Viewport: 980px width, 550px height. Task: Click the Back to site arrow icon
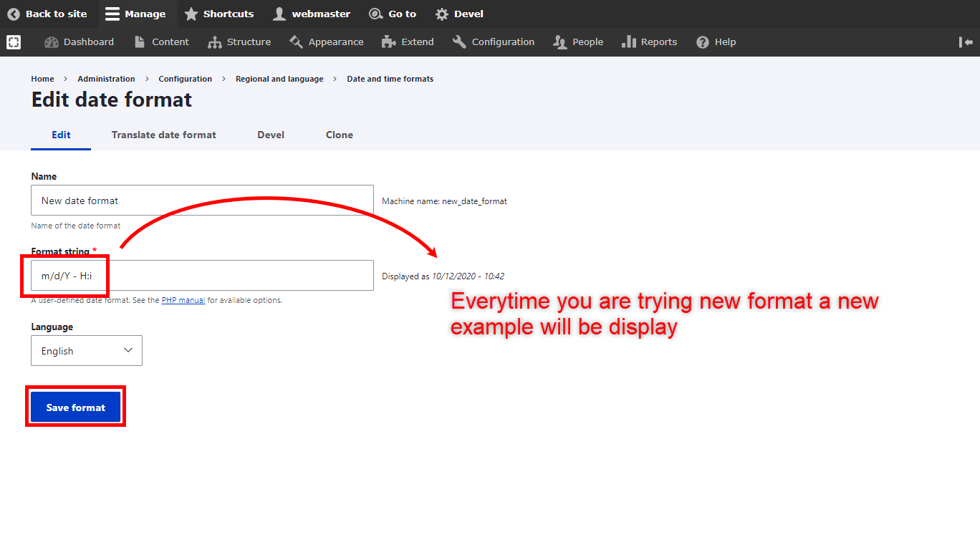click(14, 14)
